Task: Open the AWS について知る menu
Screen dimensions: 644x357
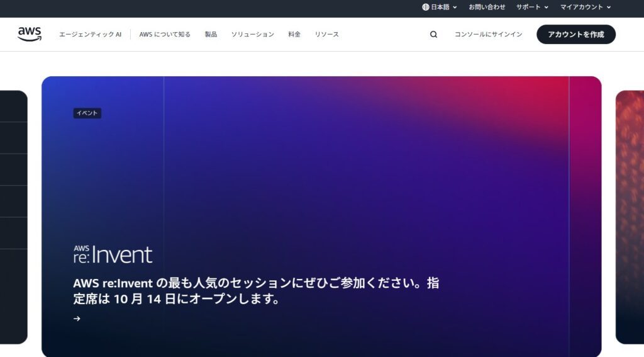Action: coord(165,35)
